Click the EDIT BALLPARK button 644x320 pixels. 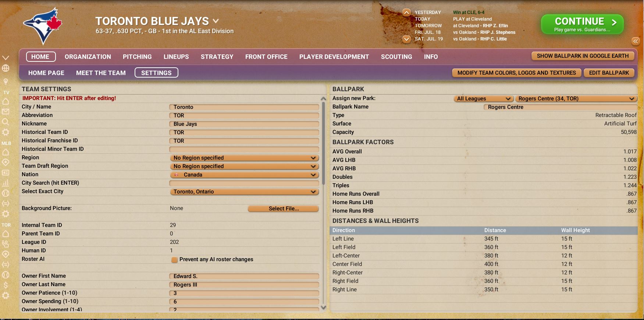click(x=609, y=73)
